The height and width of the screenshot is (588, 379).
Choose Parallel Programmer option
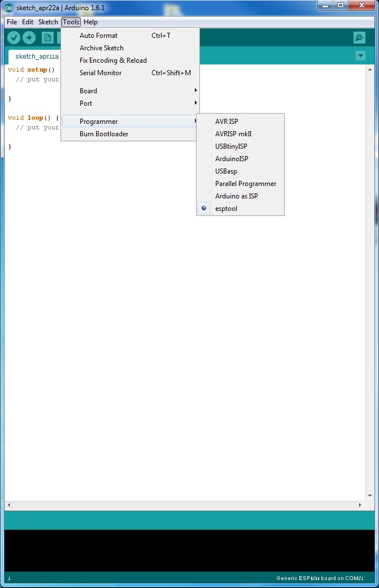pos(241,184)
